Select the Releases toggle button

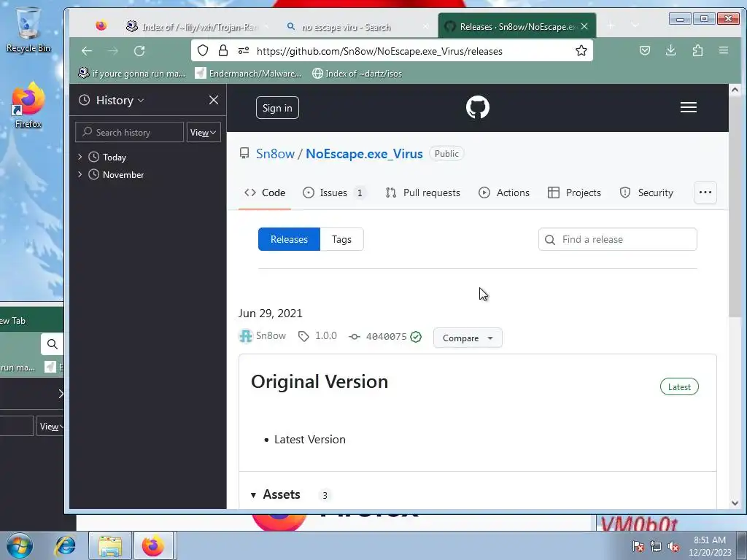click(289, 239)
